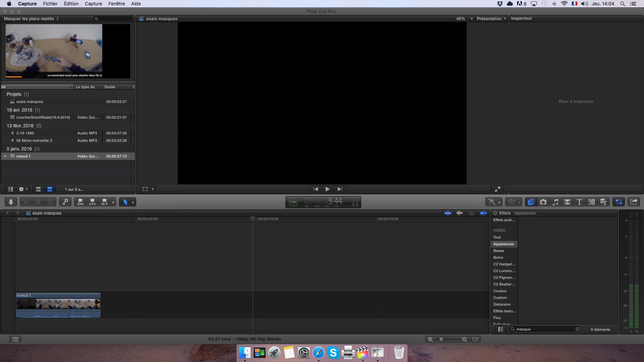Select the esais masques project row

tap(68, 102)
